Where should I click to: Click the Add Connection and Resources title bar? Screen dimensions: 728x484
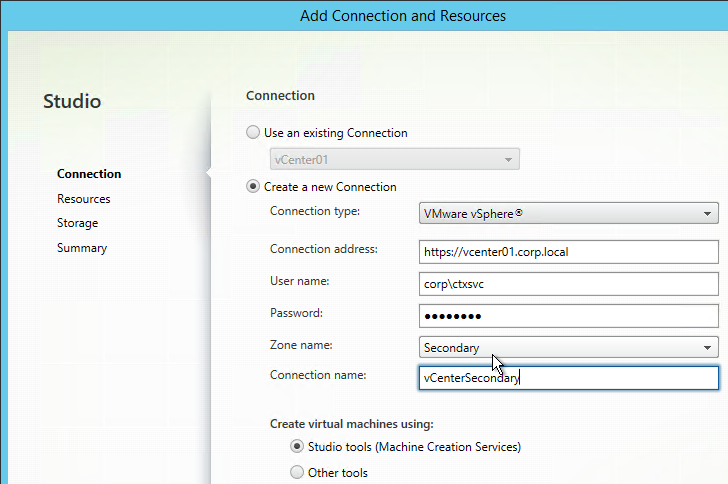(403, 16)
